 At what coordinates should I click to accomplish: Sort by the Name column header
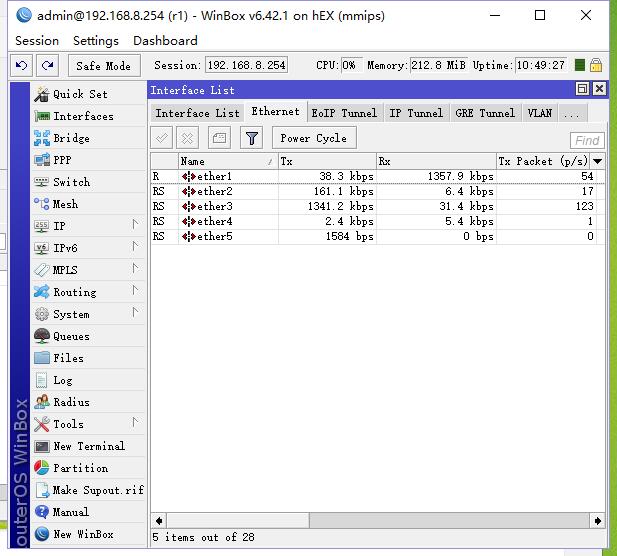[228, 161]
